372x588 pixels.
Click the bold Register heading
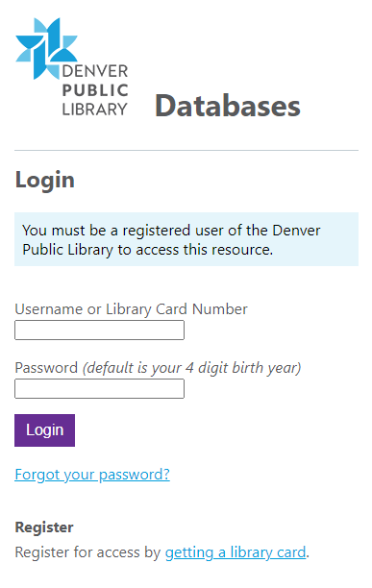coord(44,527)
